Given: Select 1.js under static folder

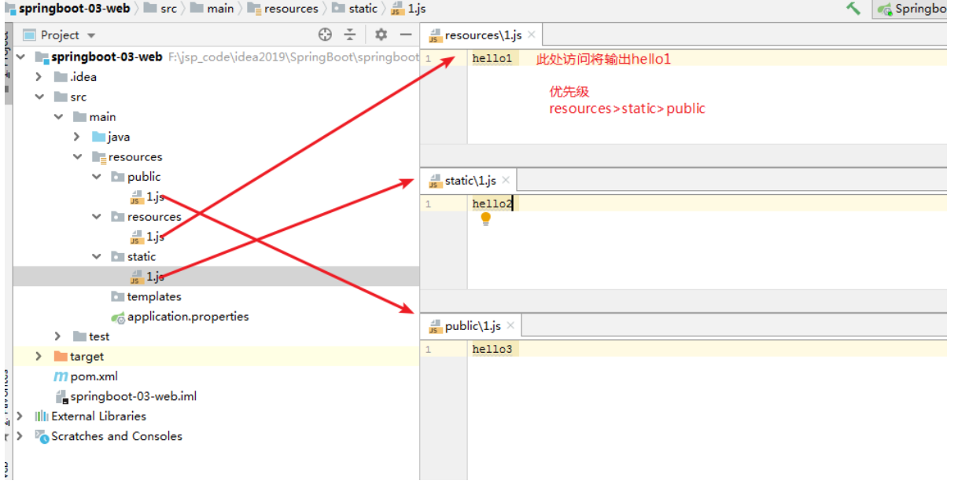Looking at the screenshot, I should (x=147, y=277).
